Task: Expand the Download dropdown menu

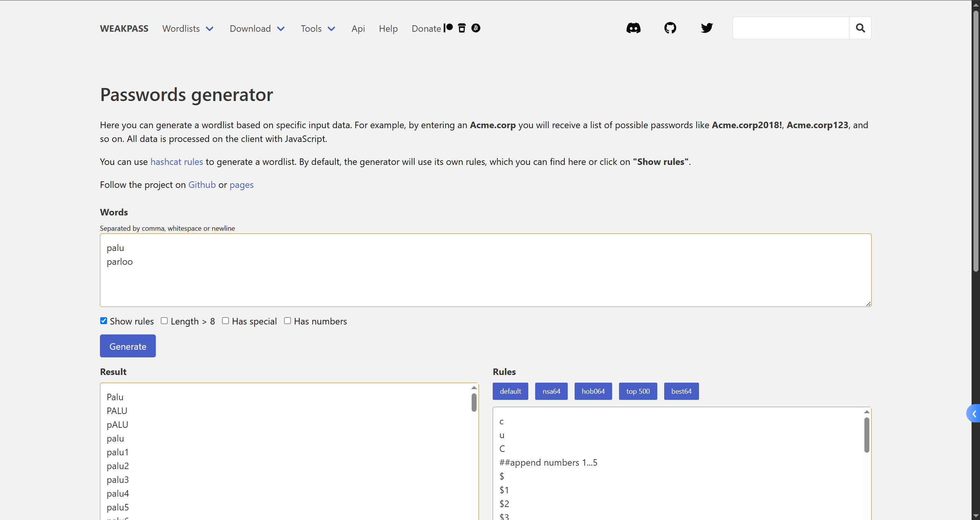Action: 257,29
